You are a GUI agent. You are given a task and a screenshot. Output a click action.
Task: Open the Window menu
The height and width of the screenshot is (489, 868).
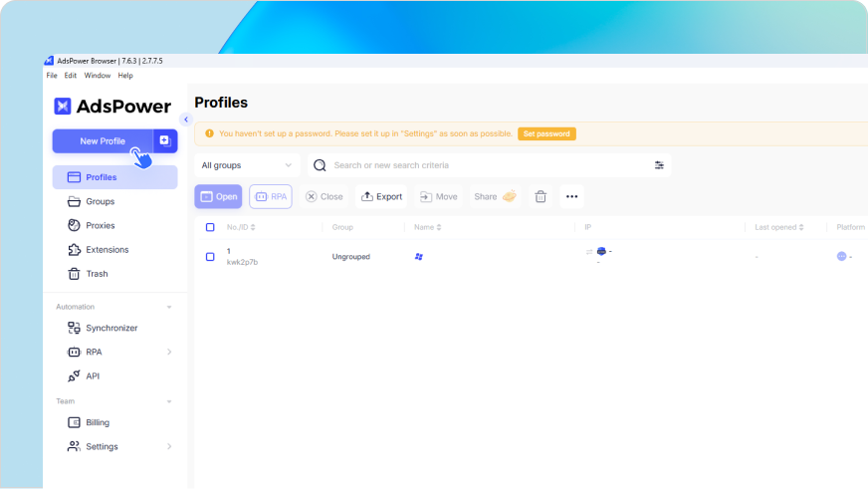pos(98,76)
